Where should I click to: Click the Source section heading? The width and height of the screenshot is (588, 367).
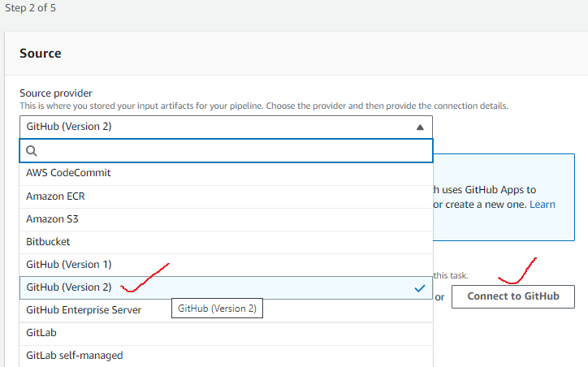[41, 54]
